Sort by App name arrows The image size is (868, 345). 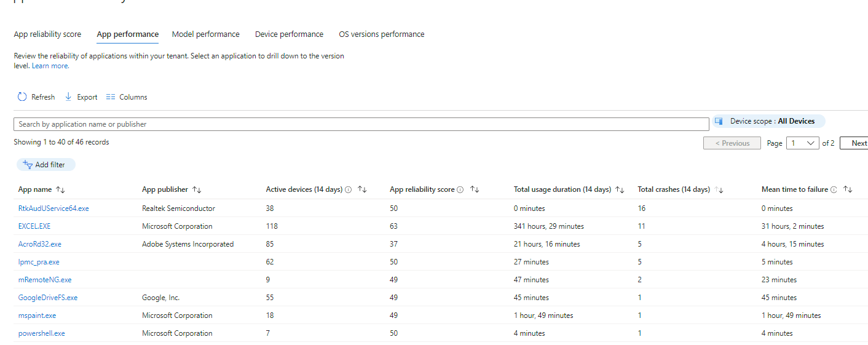click(60, 189)
